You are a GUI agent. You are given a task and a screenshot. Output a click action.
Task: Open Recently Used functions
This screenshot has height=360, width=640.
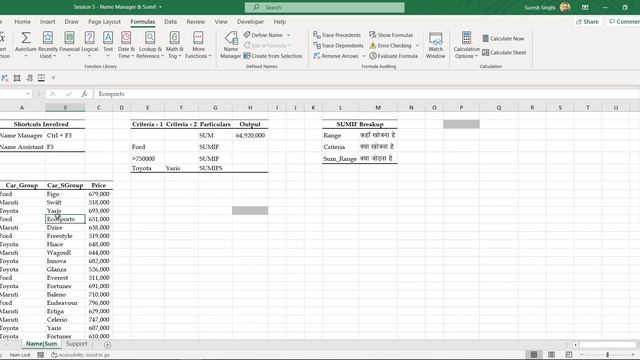pyautogui.click(x=48, y=46)
